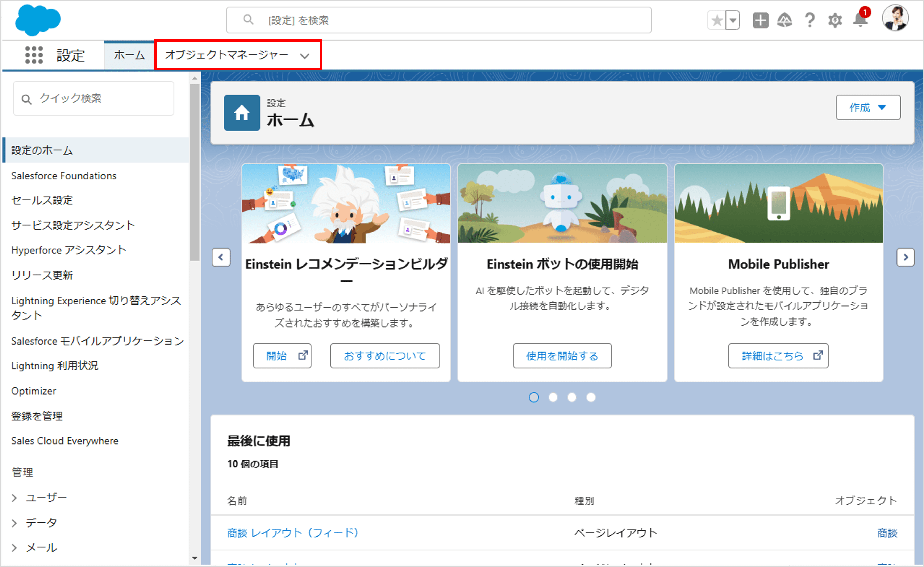
Task: Open the 商談 object link
Action: pos(887,533)
